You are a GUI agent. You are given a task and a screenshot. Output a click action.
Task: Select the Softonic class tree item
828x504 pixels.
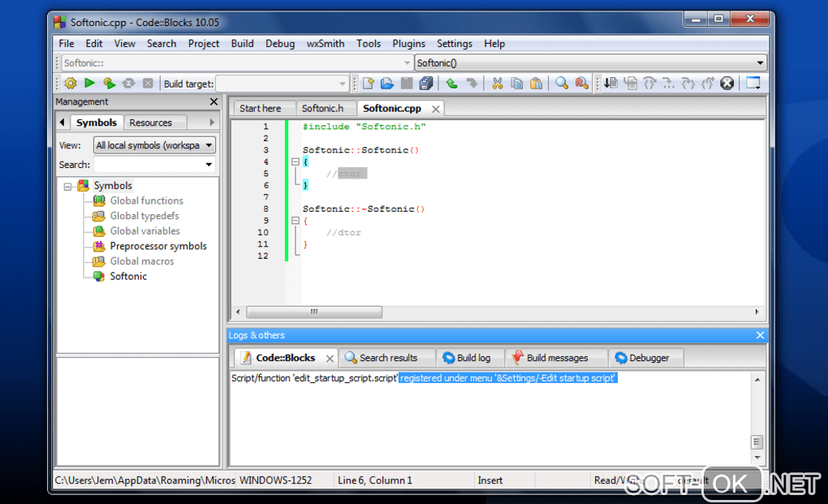click(127, 276)
